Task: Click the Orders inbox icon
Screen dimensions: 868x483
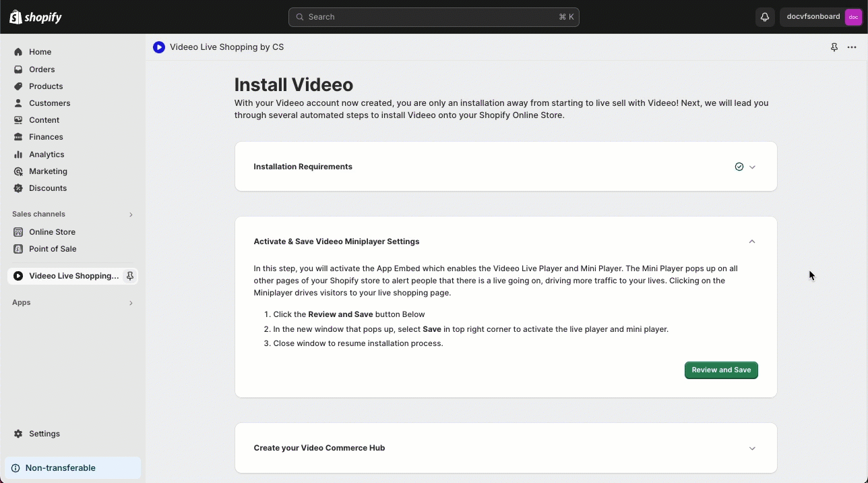Action: (x=18, y=69)
